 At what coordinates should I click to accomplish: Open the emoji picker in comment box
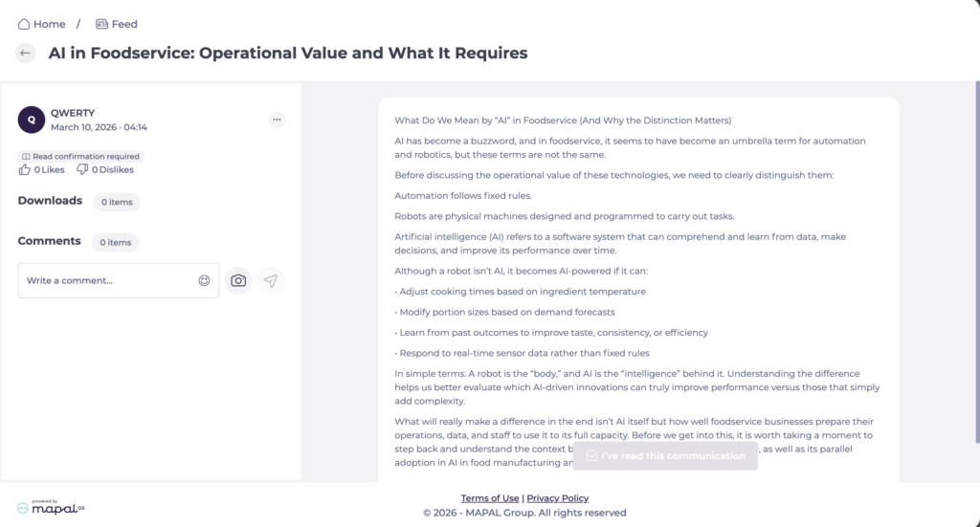tap(204, 280)
